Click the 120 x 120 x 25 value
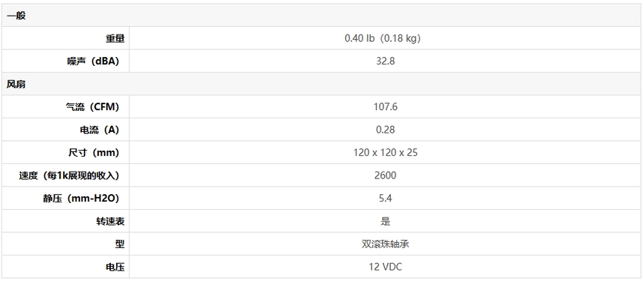Screen dimensions: 644x281 385,153
